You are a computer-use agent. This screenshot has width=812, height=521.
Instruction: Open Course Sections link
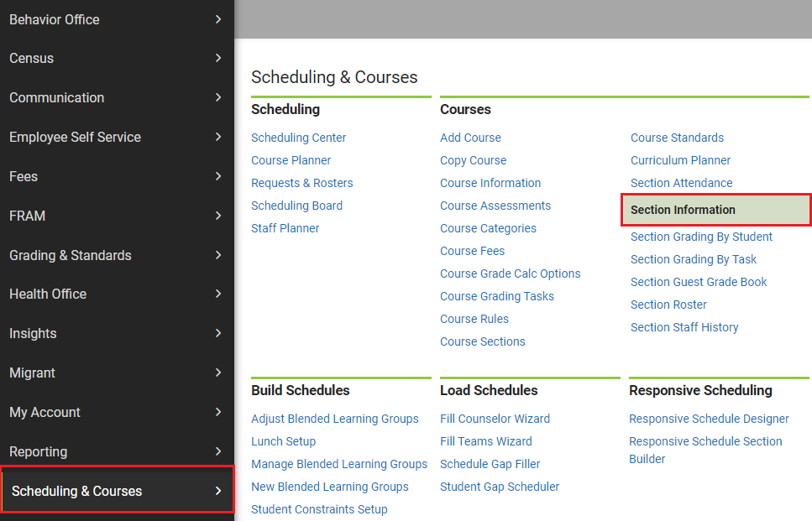483,341
